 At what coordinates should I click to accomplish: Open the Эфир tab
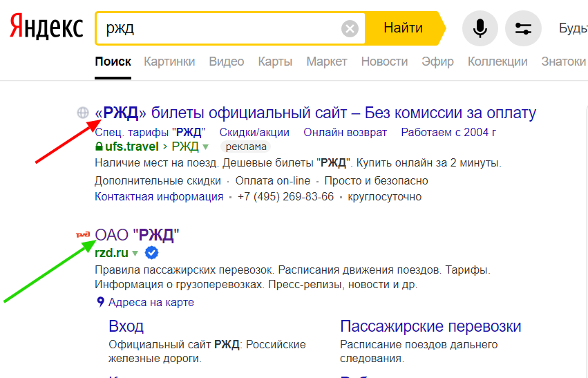437,62
